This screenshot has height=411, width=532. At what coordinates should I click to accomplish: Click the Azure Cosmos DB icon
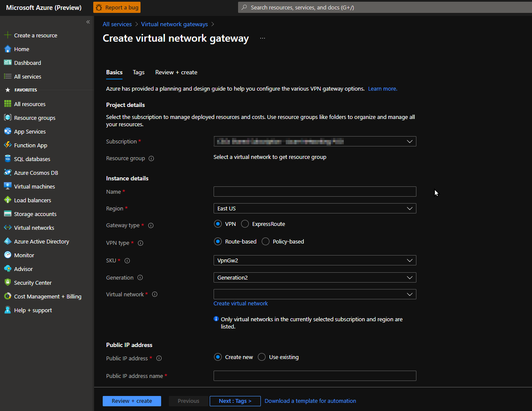coord(7,173)
